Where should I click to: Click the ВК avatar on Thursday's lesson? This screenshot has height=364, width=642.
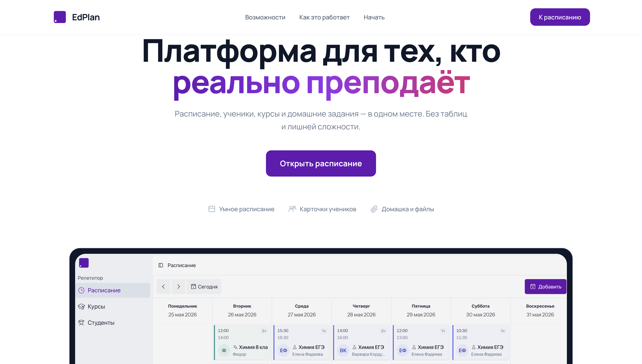[x=343, y=350]
